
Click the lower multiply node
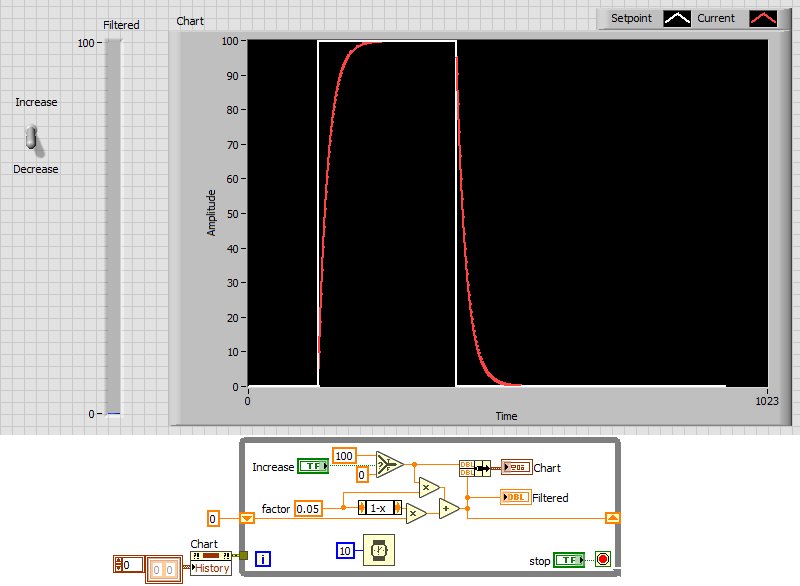pos(415,514)
